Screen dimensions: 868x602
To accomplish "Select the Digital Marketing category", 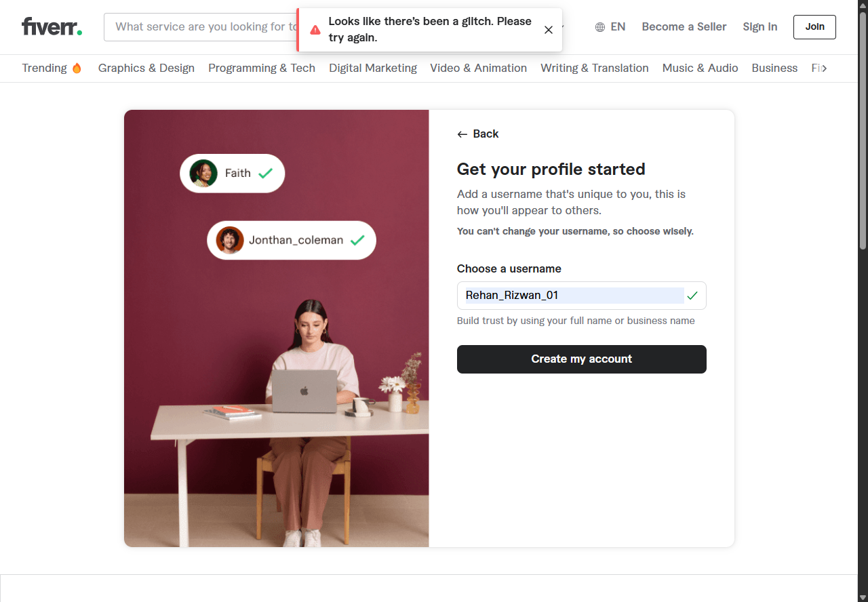I will (373, 68).
